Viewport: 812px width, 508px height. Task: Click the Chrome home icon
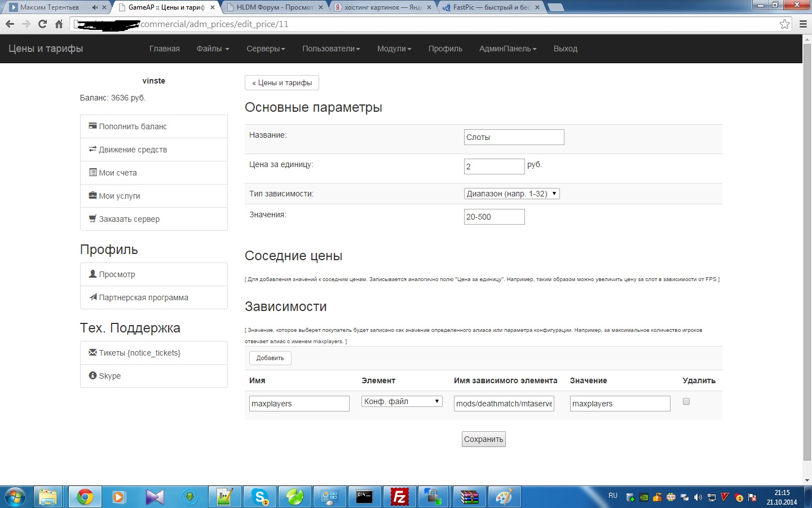click(59, 24)
